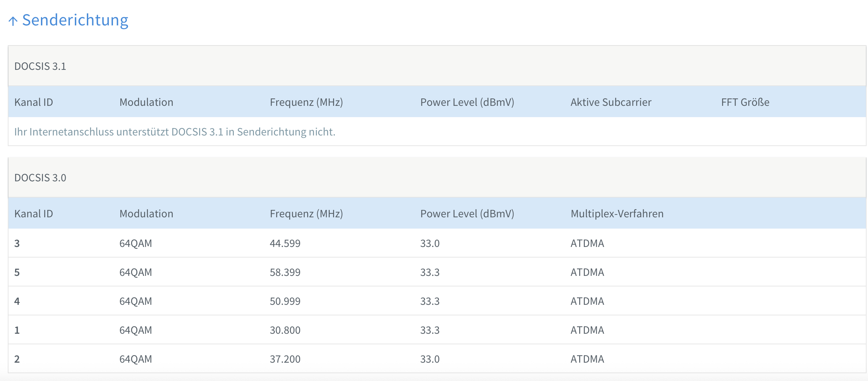The height and width of the screenshot is (381, 868).
Task: Click 33.0 power level in Kanal 3 row
Action: click(x=430, y=243)
